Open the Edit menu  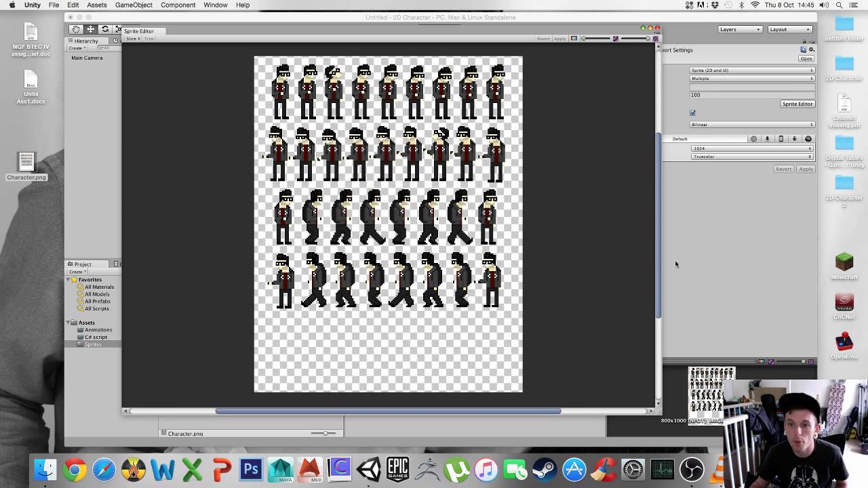pos(73,5)
